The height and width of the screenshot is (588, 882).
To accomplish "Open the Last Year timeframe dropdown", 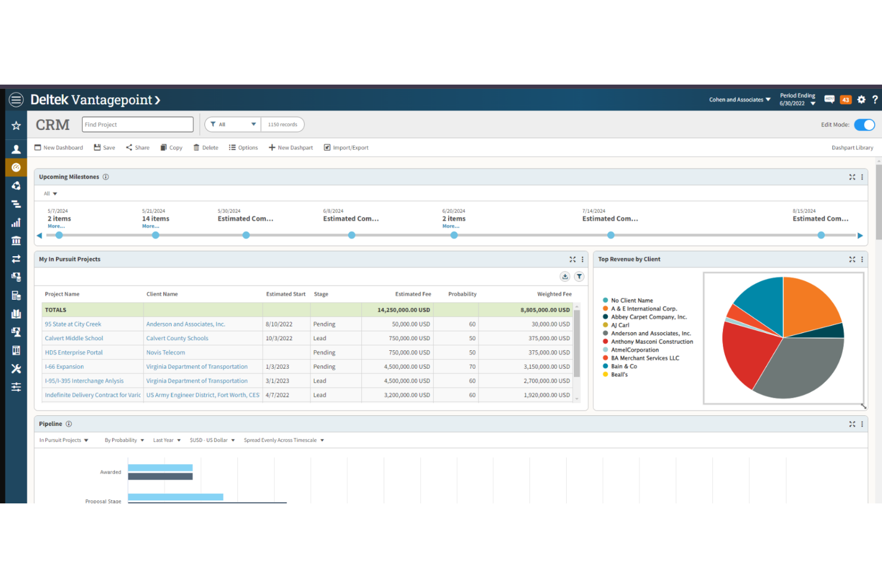I will click(x=167, y=440).
